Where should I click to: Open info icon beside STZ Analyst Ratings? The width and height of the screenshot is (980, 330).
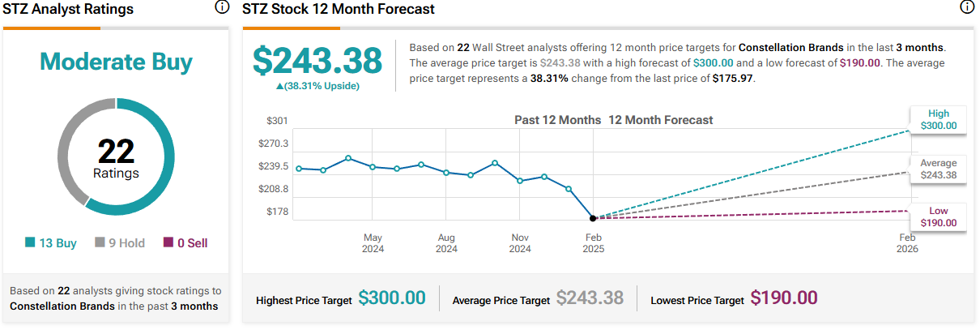222,7
